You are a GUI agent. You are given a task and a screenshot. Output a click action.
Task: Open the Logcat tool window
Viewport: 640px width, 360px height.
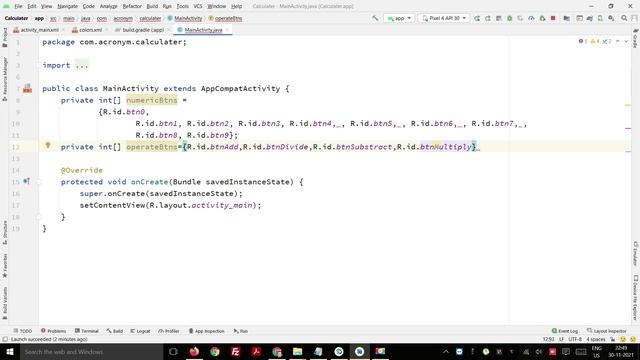tap(140, 331)
